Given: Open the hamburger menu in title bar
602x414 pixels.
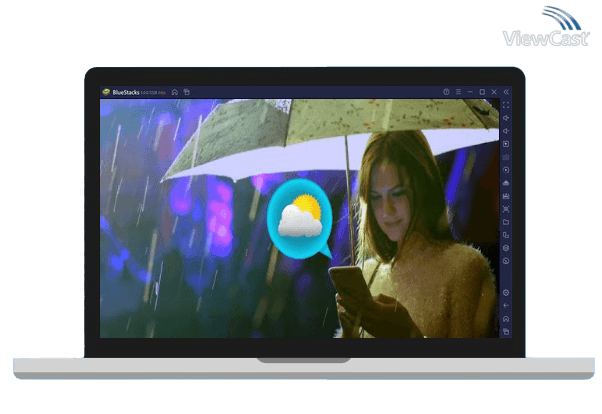Looking at the screenshot, I should [458, 92].
